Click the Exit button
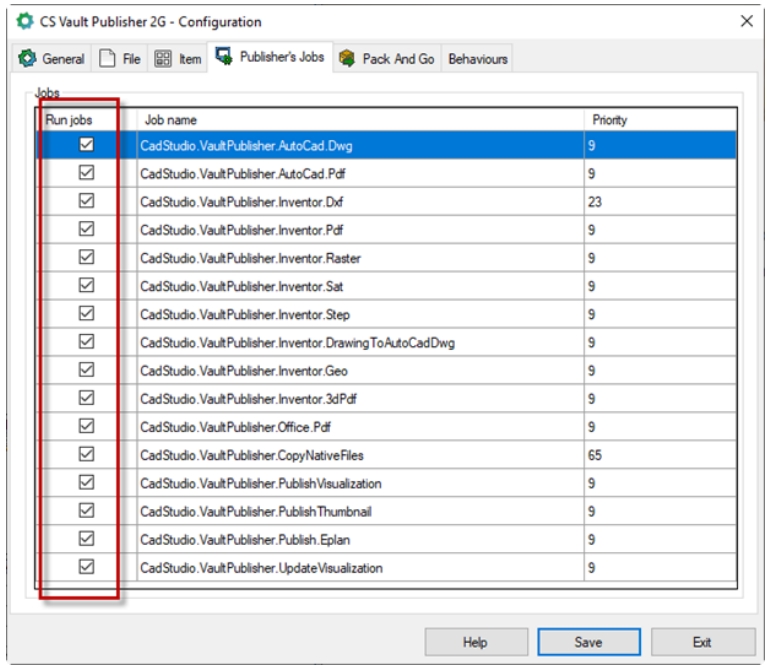Screen dimensions: 767x667 coord(702,642)
